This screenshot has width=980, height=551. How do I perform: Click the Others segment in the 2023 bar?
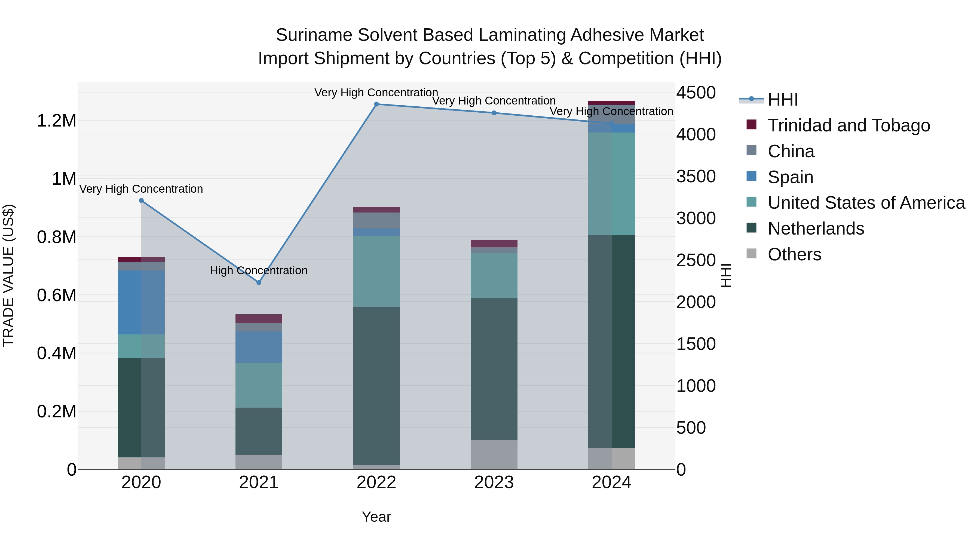point(494,454)
